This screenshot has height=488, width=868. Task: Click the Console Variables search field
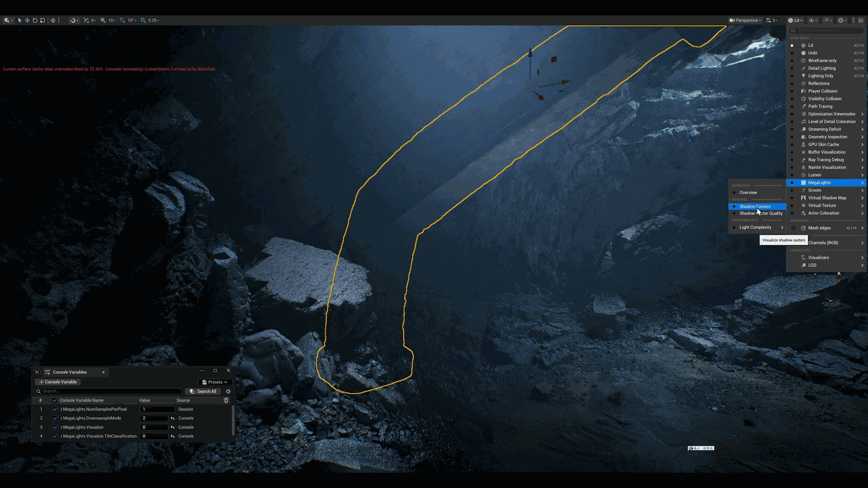(x=108, y=391)
